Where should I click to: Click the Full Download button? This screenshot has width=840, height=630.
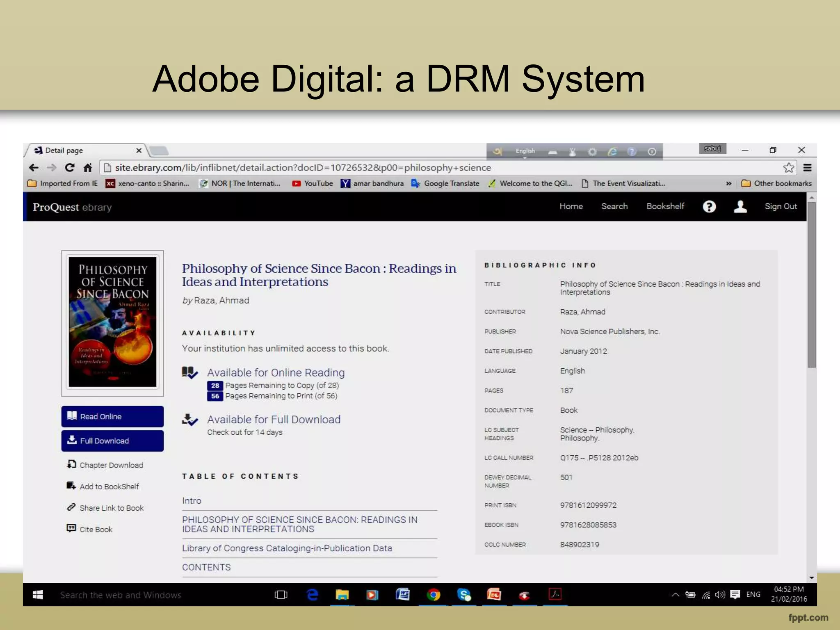[112, 441]
